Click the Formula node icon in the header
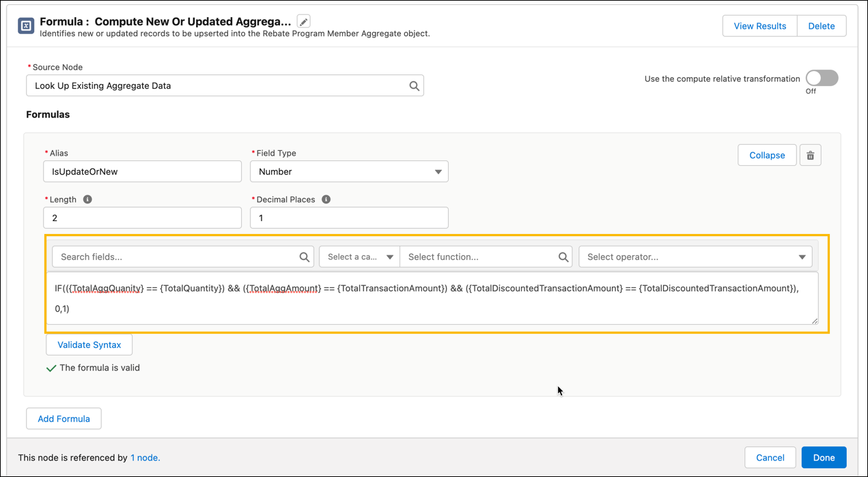 pyautogui.click(x=25, y=26)
